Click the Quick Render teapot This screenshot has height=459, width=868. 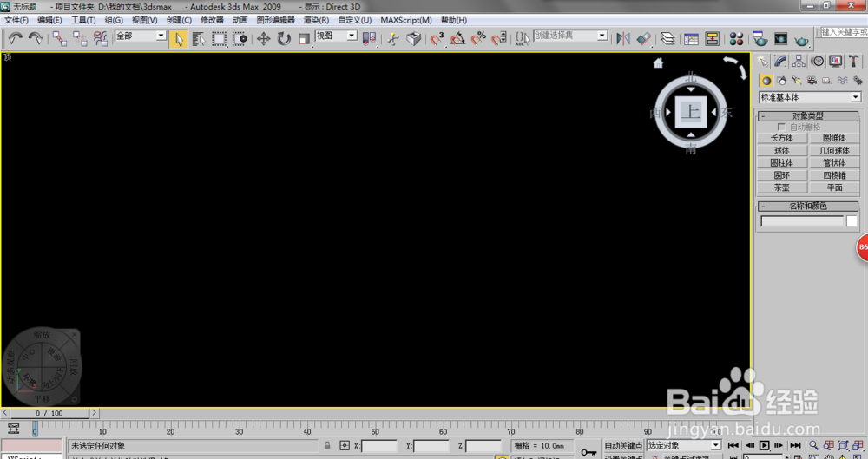coord(801,40)
